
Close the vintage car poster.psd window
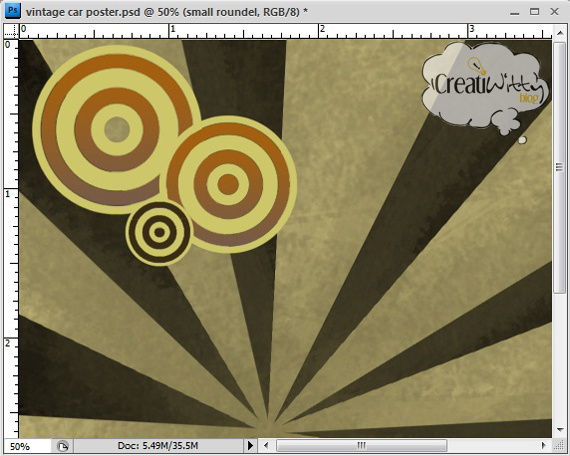pos(554,12)
